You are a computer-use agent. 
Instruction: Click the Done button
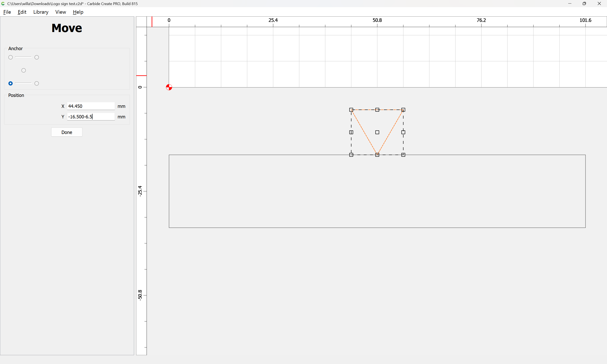point(67,132)
